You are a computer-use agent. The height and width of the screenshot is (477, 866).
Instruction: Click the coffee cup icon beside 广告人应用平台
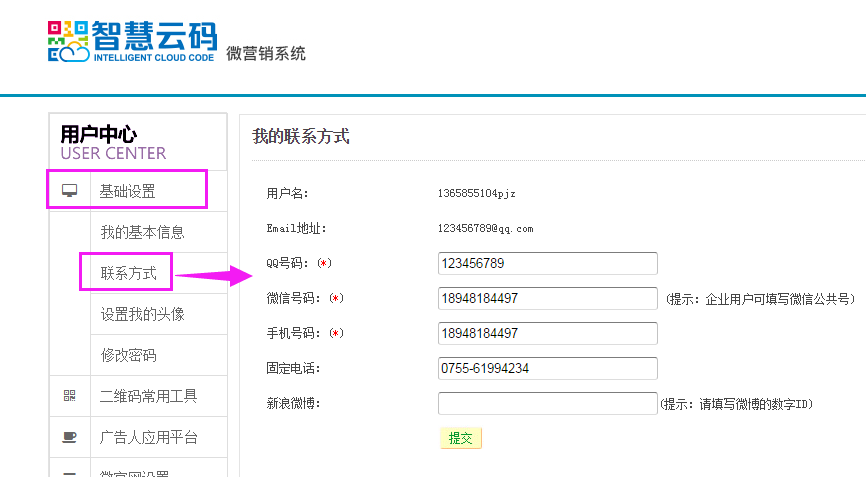coord(69,437)
